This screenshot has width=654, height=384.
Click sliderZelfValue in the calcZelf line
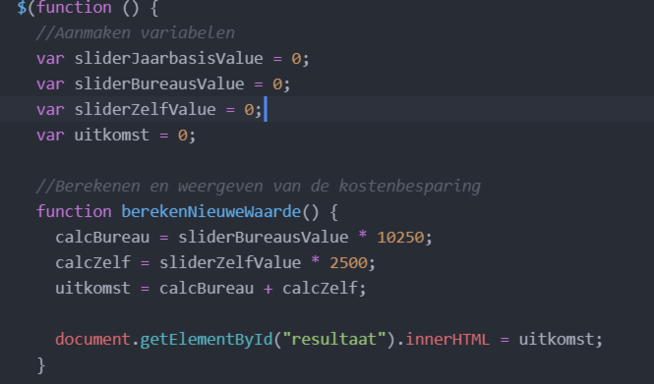click(x=230, y=263)
